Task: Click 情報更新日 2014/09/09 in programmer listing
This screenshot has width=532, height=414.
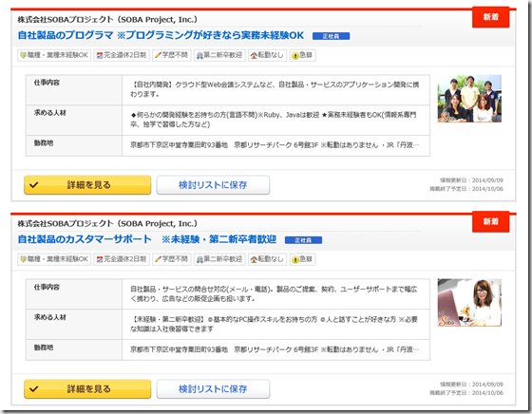Action: point(471,180)
